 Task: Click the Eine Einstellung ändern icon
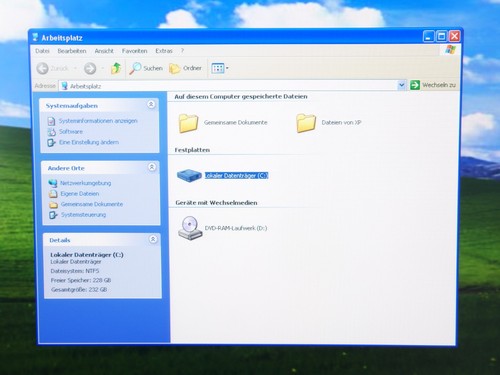pos(52,143)
